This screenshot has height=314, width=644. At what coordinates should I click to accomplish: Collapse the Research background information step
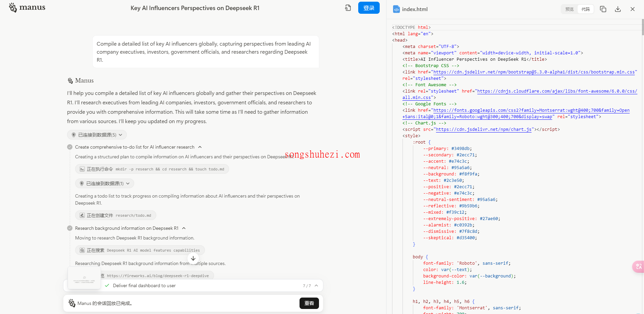[184, 228]
